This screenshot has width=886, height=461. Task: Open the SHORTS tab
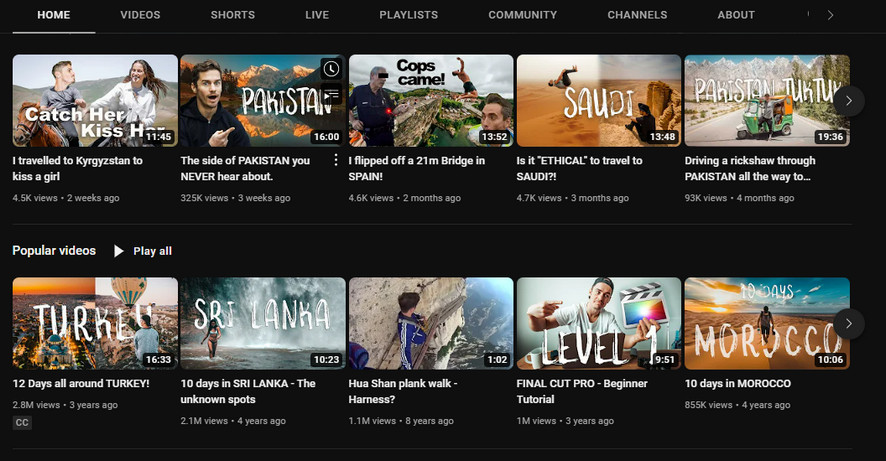pyautogui.click(x=233, y=15)
